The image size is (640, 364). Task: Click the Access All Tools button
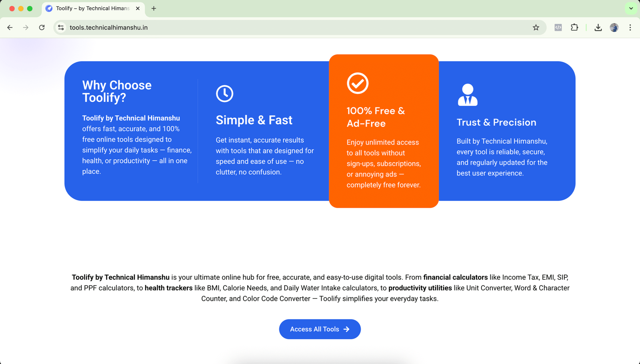click(x=320, y=329)
